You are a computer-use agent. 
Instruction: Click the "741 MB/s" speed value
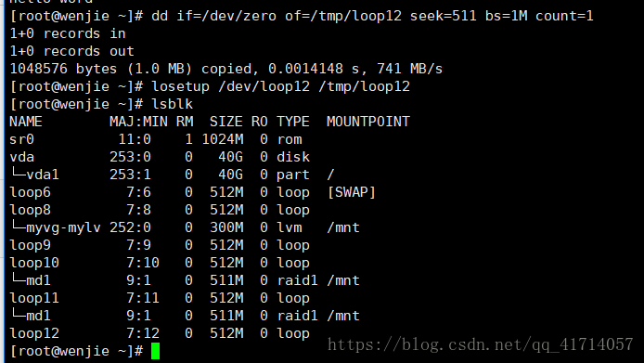(409, 69)
